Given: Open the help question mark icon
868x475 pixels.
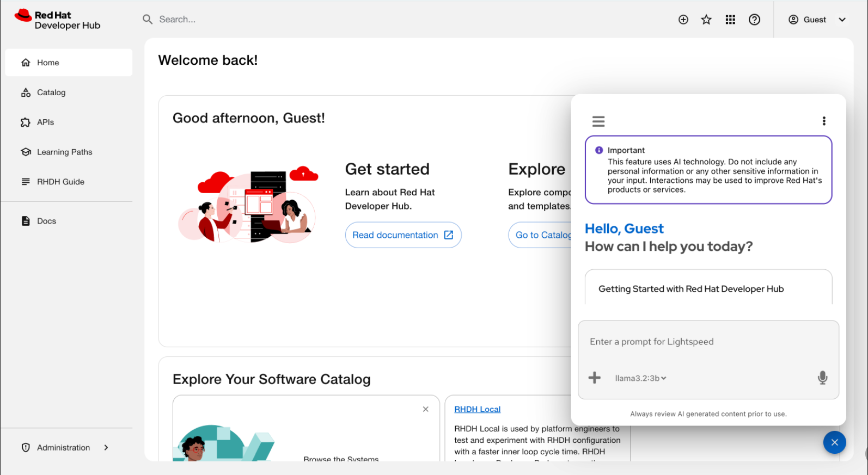Looking at the screenshot, I should tap(754, 20).
